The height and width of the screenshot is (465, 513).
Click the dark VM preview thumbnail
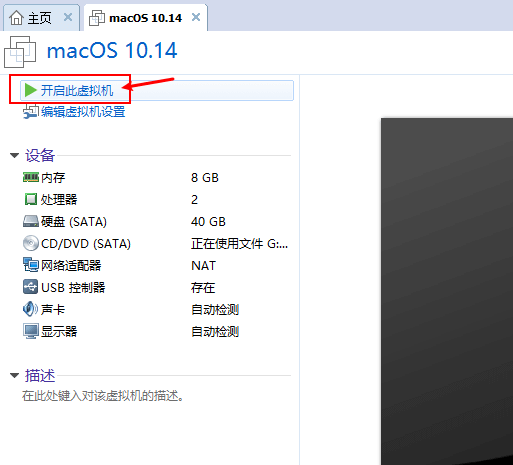pos(447,291)
